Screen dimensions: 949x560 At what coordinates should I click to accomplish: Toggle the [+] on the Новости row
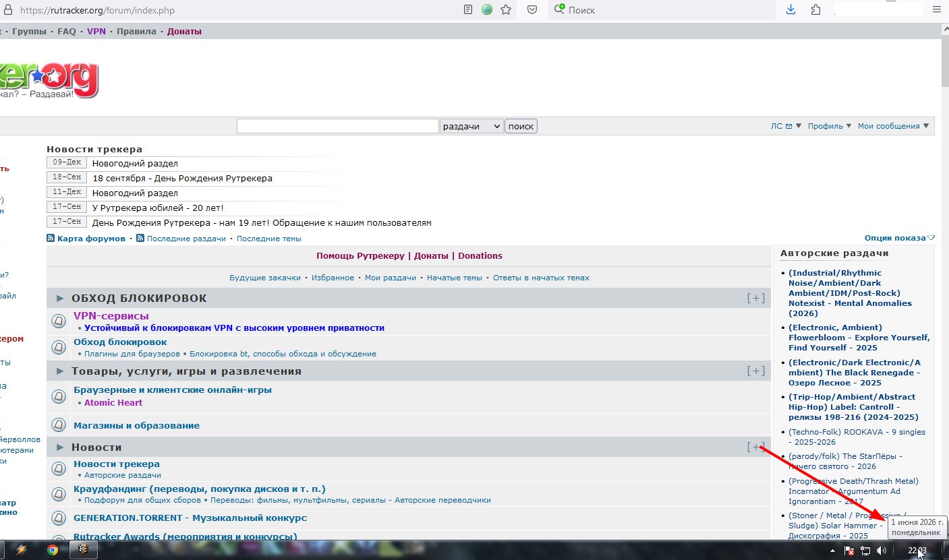tap(755, 447)
